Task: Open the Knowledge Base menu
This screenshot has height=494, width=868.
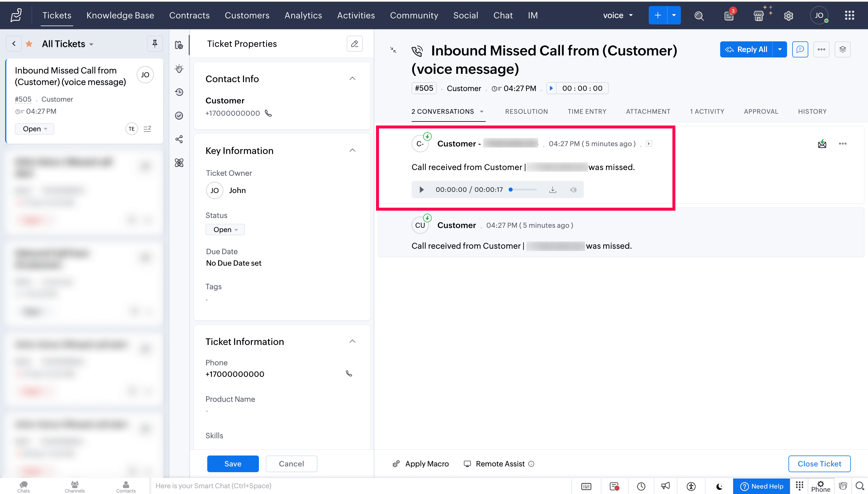Action: pos(120,15)
